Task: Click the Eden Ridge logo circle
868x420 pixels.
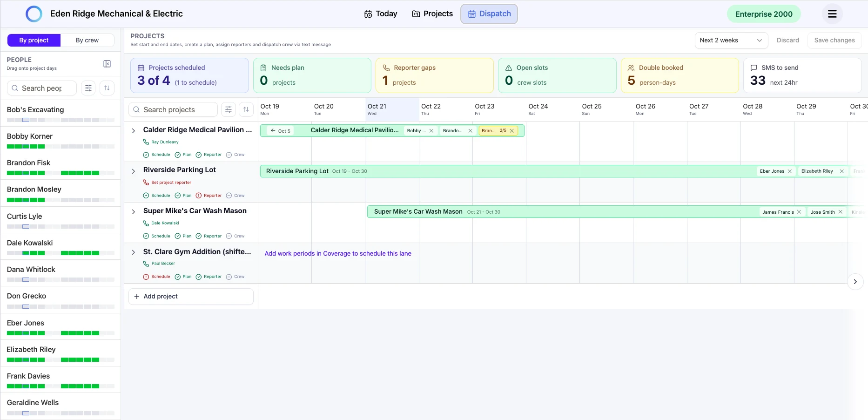Action: pos(34,14)
